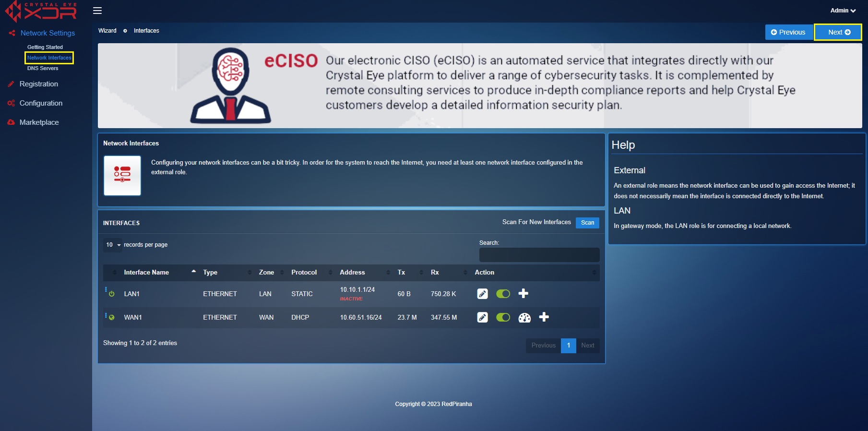
Task: Click address 10.60.51.16/24 cell
Action: point(361,317)
